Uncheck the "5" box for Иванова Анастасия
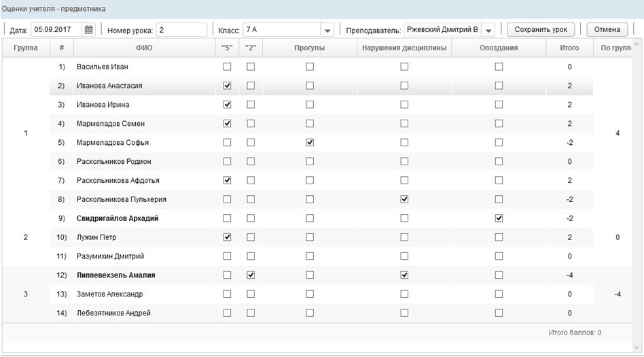 coord(227,86)
